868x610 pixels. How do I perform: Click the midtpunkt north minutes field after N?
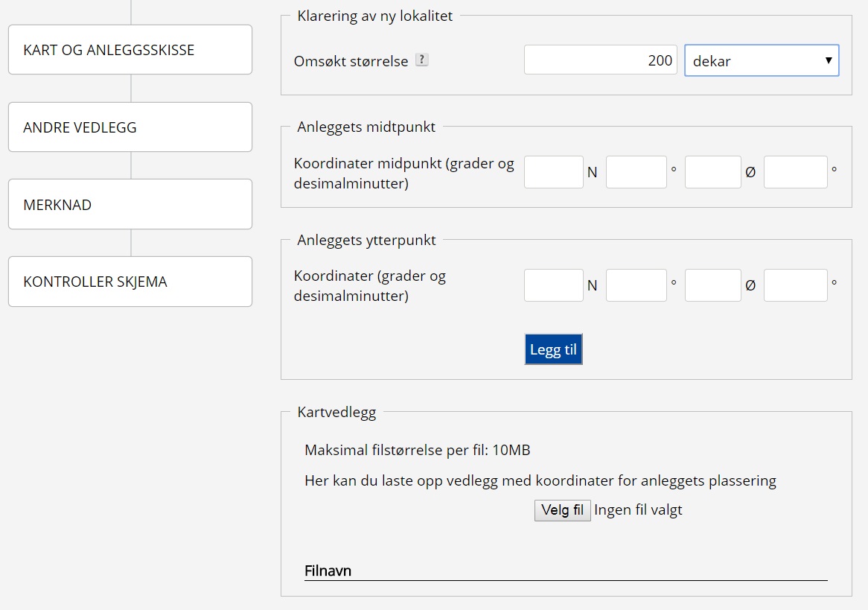tap(636, 172)
